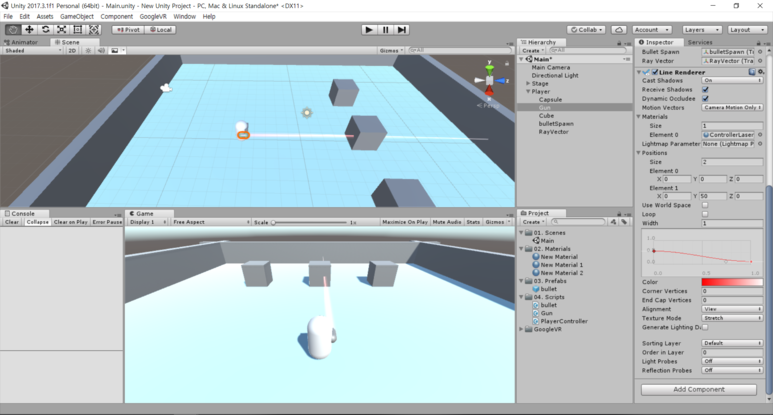Image resolution: width=773 pixels, height=415 pixels.
Task: Click Project search by type icon
Action: point(613,222)
